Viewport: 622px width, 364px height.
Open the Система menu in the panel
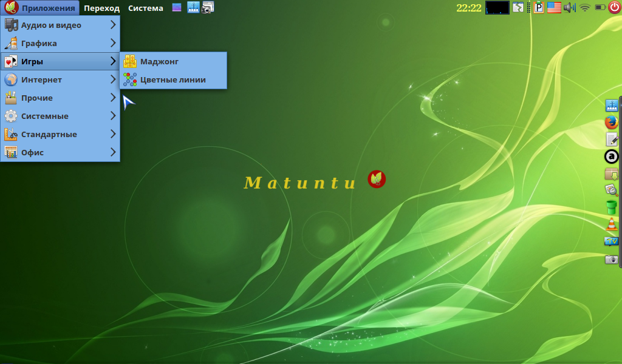click(x=145, y=8)
